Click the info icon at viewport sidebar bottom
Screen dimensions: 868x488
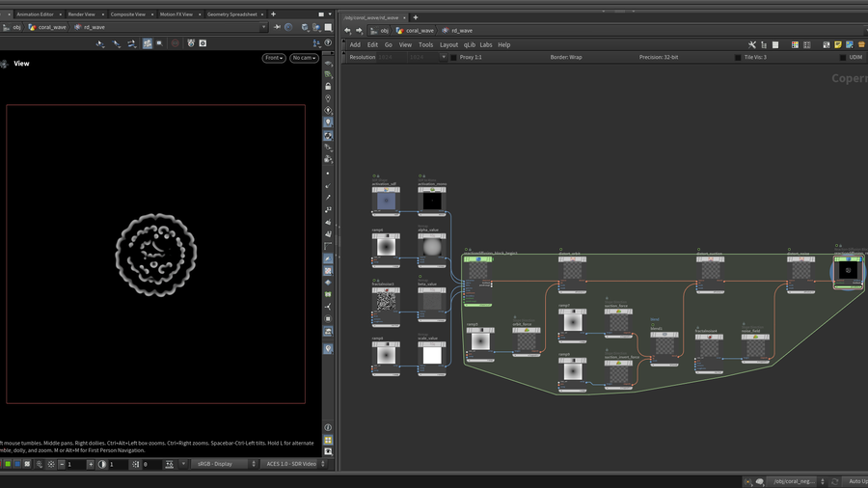(328, 427)
